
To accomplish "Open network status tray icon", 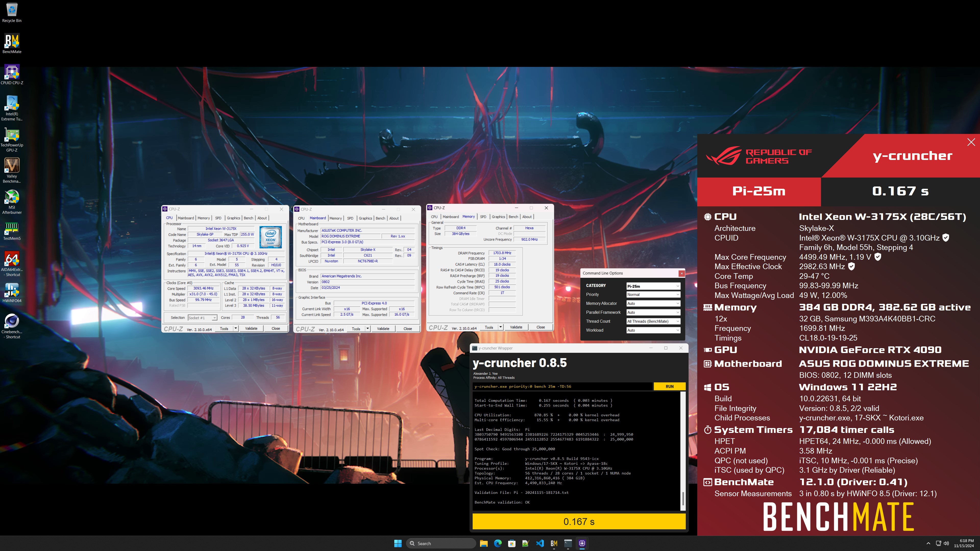I will [939, 543].
